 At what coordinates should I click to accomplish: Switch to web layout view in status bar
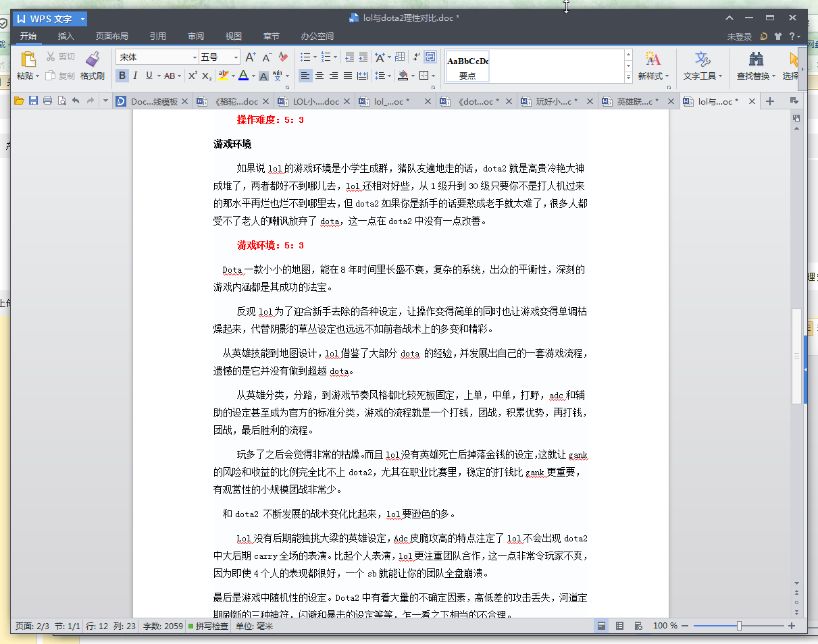tap(638, 626)
